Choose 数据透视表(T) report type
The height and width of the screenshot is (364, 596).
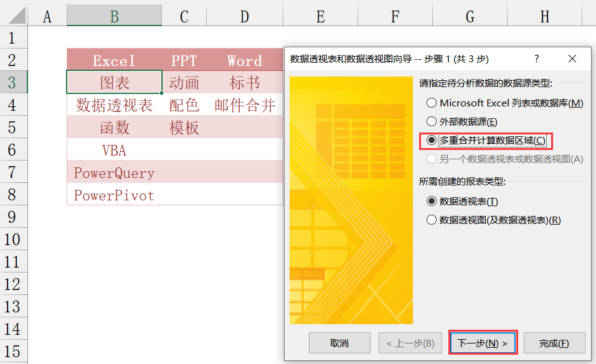coord(462,201)
